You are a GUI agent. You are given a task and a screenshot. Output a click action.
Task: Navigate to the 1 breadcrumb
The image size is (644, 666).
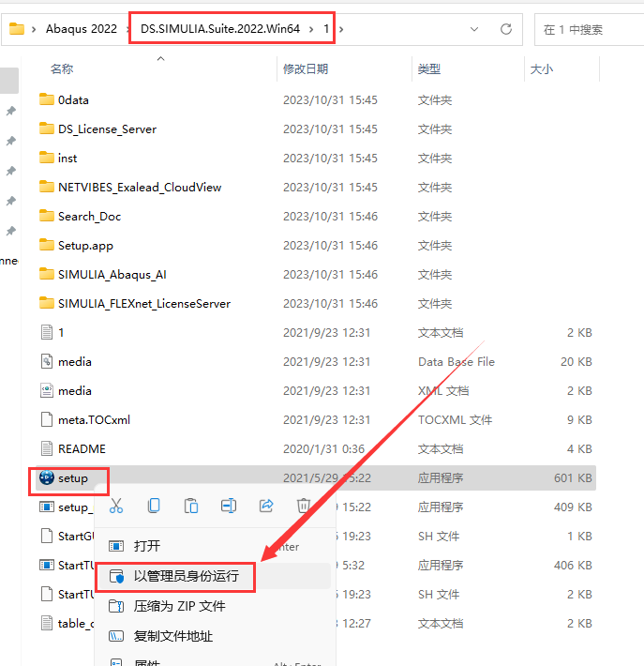pos(326,29)
